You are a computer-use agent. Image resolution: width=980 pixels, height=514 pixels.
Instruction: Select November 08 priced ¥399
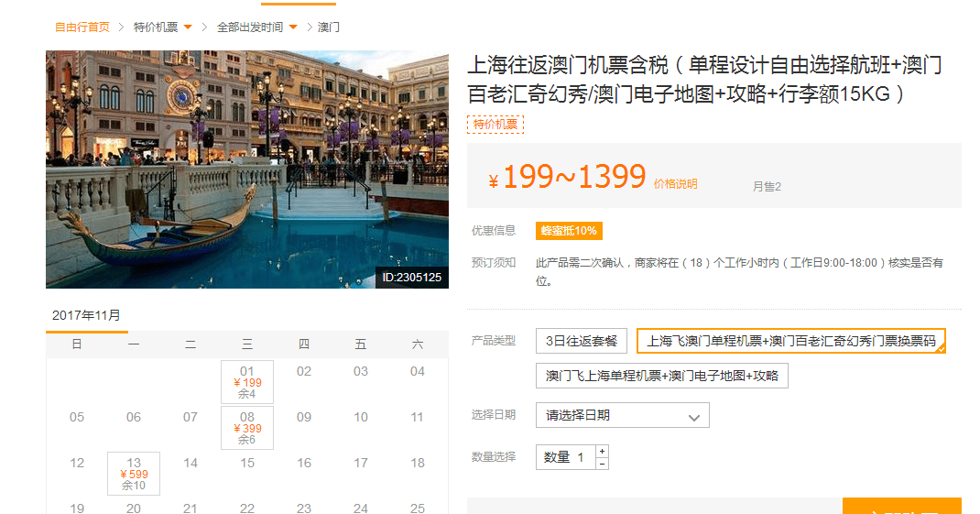tap(247, 428)
